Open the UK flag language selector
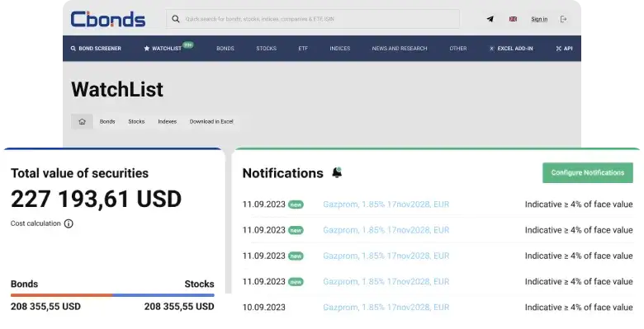Viewport: 644px width, 329px height. (x=513, y=19)
